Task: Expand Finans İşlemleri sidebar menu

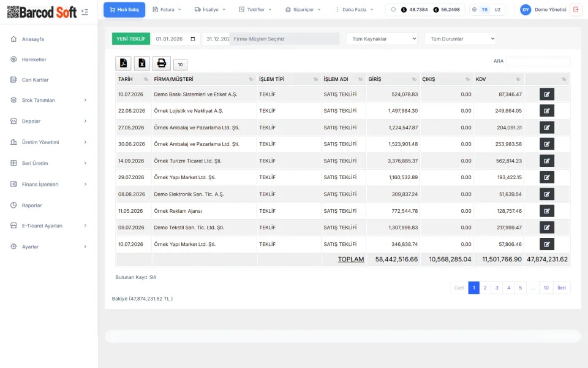Action: 49,185
